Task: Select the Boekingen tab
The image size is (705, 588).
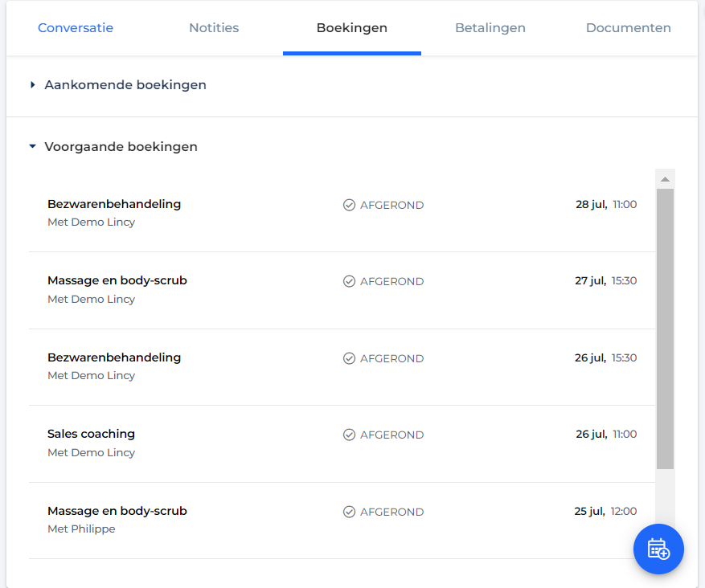Action: click(352, 28)
